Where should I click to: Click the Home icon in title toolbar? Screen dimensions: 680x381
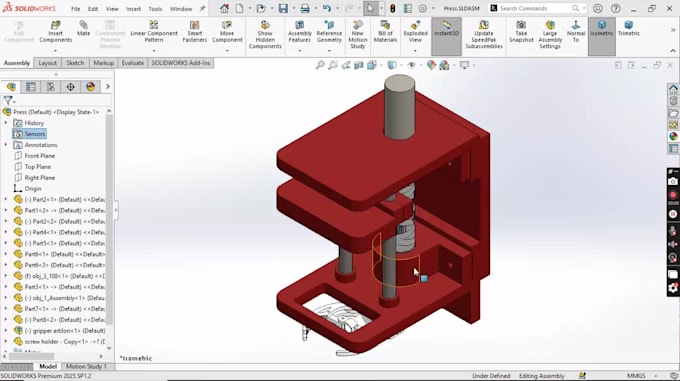pyautogui.click(x=224, y=8)
